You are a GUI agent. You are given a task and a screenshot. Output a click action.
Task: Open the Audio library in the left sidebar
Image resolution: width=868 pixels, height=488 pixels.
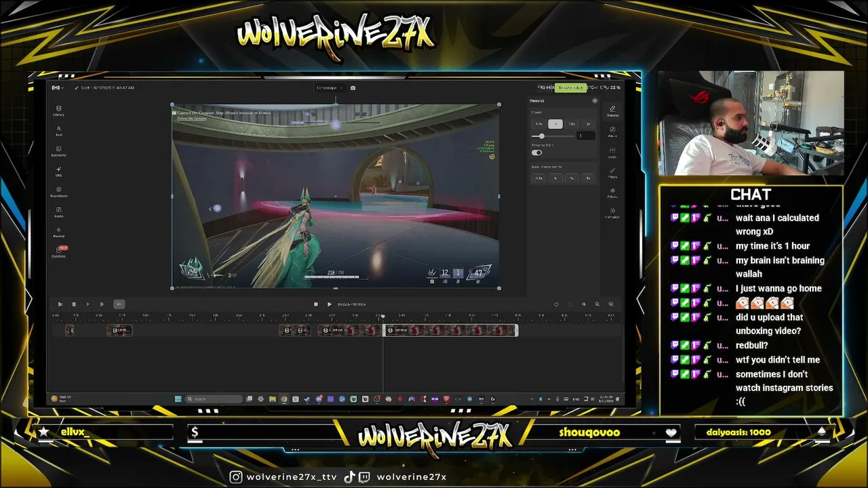59,212
